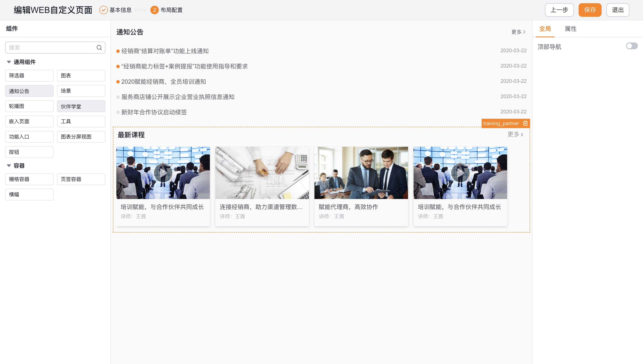Play the last 培训赋能 course video thumbnail
The width and height of the screenshot is (643, 364).
pos(460,172)
